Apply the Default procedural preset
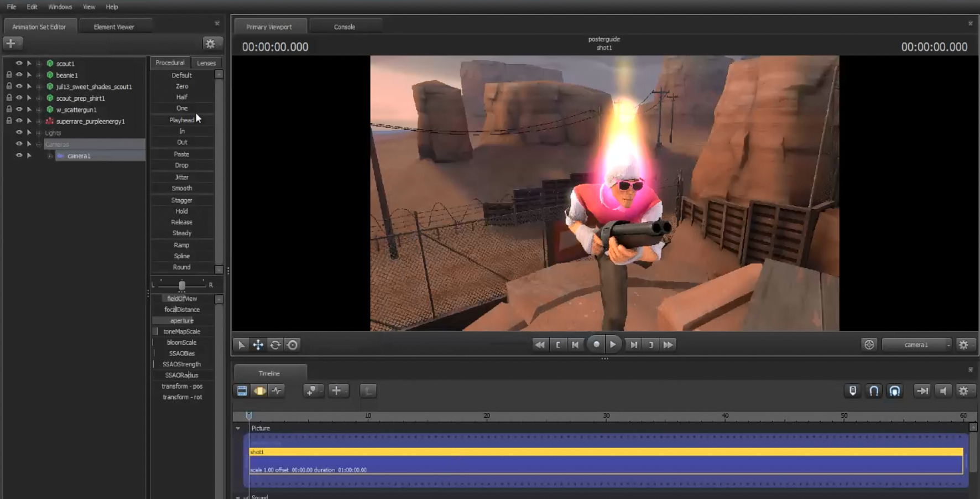Image resolution: width=980 pixels, height=499 pixels. click(x=182, y=75)
